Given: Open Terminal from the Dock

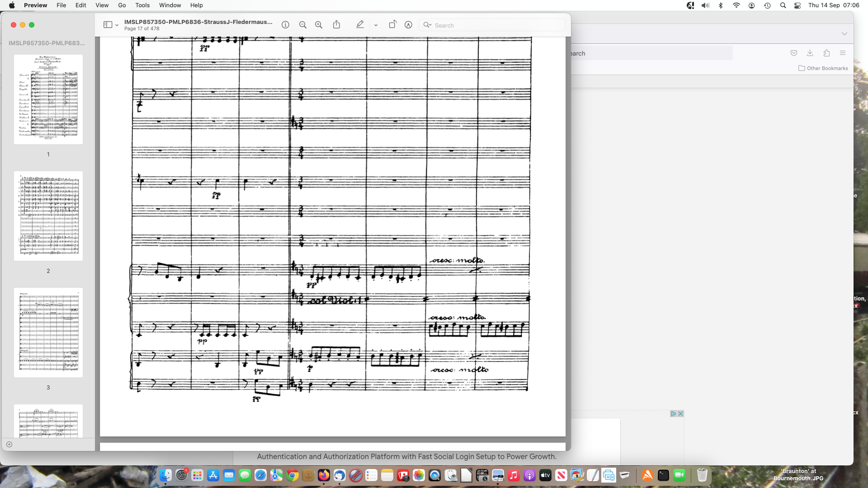Looking at the screenshot, I should pos(663,475).
